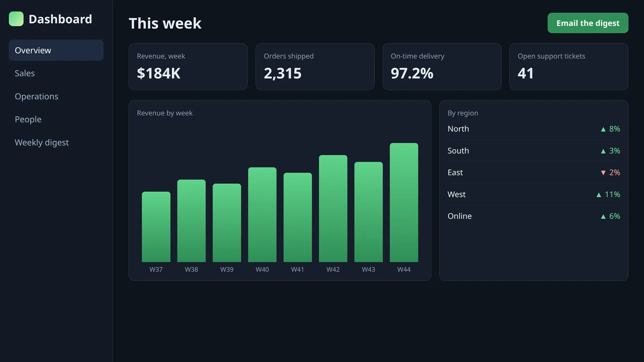Select the tallest W44 bar
This screenshot has width=644, height=362.
click(404, 203)
